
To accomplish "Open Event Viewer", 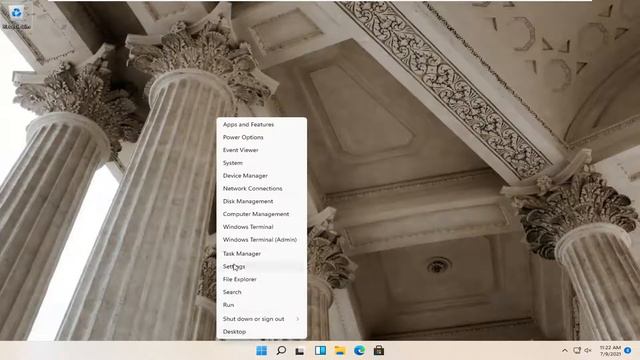I will [262, 150].
